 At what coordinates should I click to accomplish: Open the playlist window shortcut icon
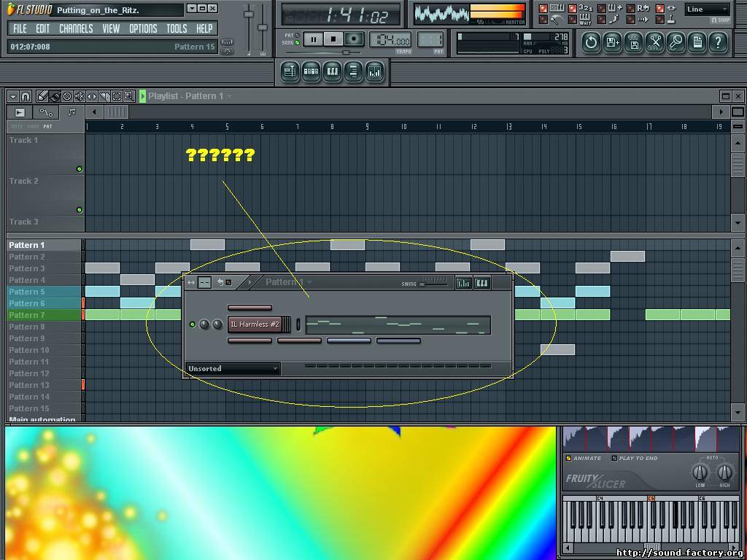[x=289, y=71]
